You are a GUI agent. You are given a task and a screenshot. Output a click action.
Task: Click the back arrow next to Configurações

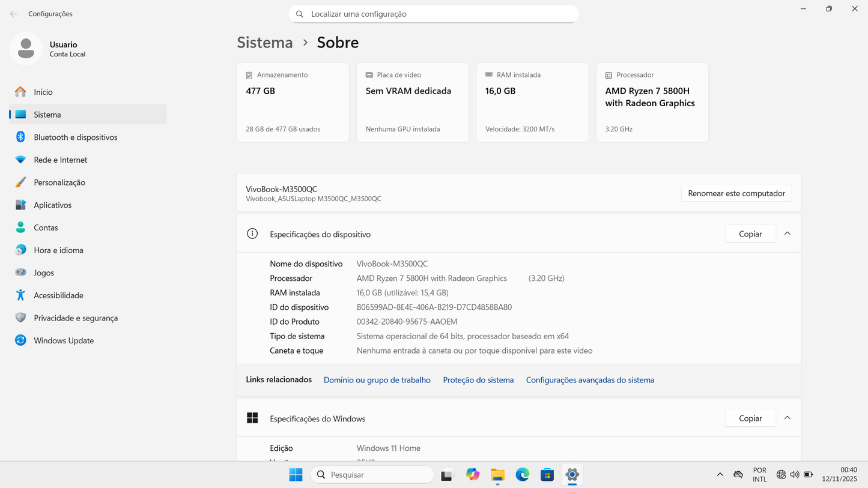[x=13, y=13]
